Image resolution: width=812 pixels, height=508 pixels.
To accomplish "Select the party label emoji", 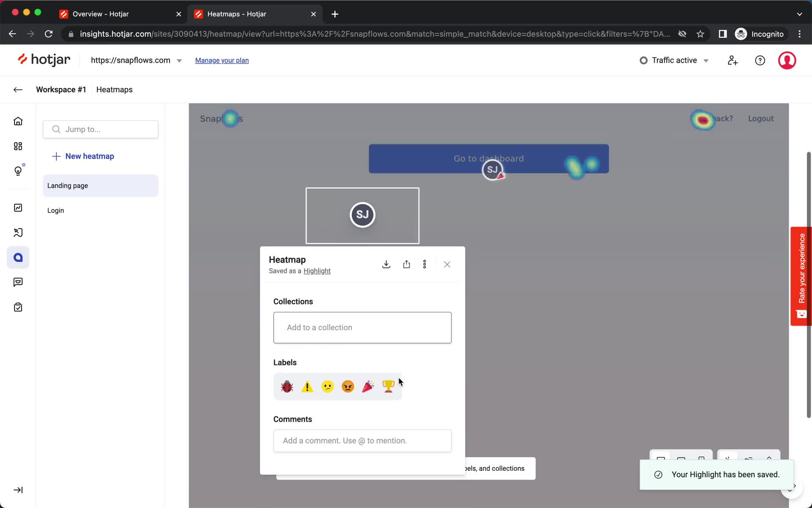I will pyautogui.click(x=368, y=386).
